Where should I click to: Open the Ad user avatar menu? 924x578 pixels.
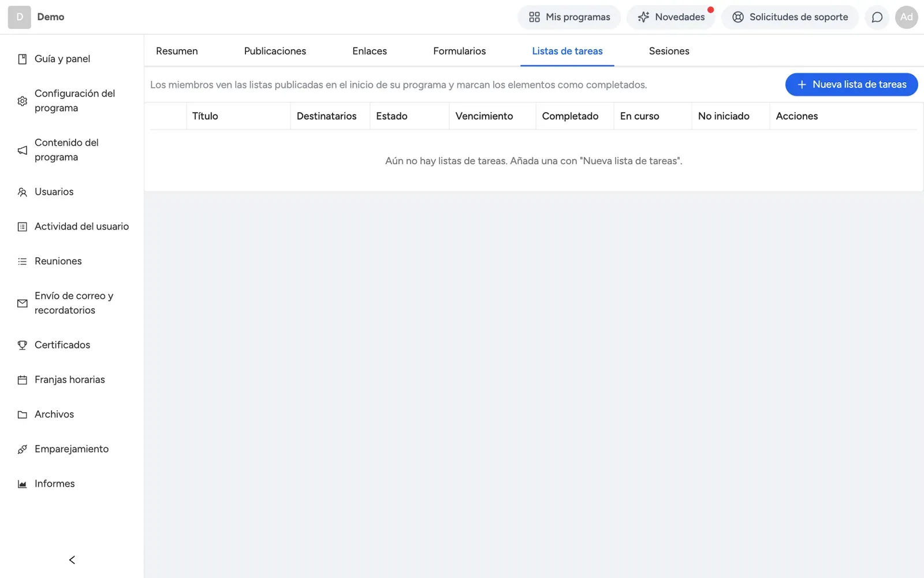tap(906, 17)
